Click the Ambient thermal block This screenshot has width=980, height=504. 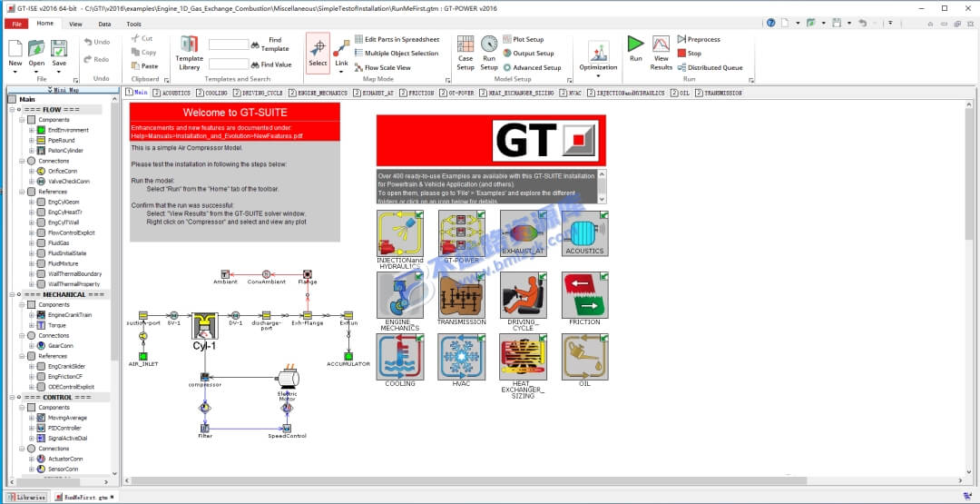[225, 274]
